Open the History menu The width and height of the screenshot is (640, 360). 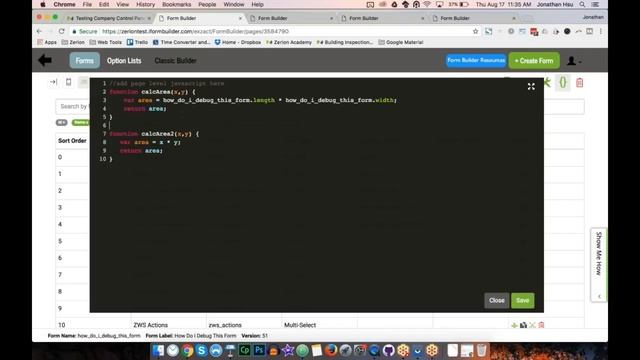(145, 4)
